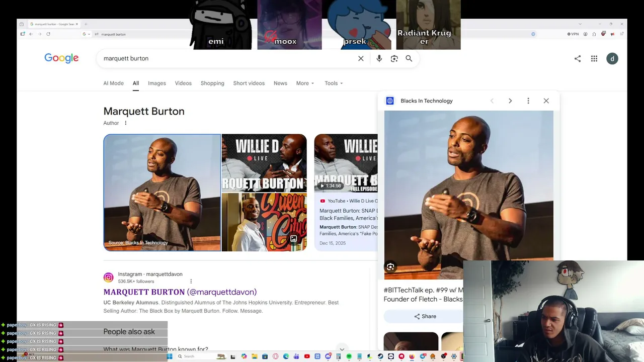
Task: Click the browser back arrow
Action: (x=31, y=34)
